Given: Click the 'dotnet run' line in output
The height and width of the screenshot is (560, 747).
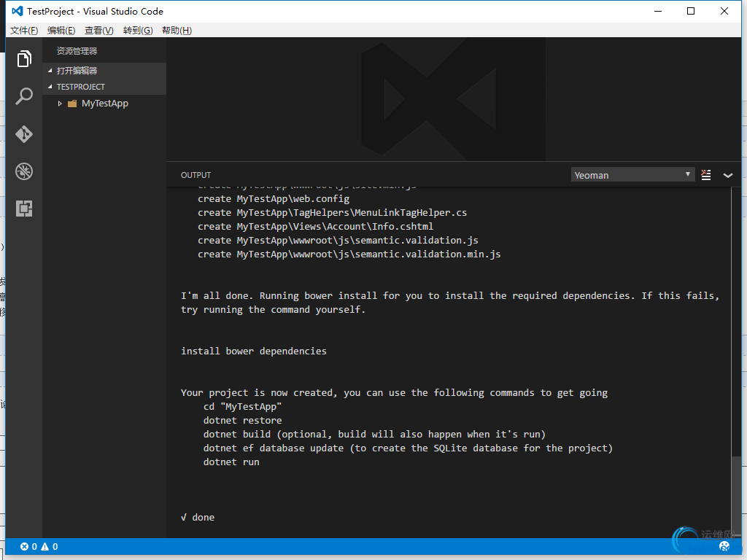Looking at the screenshot, I should [231, 462].
